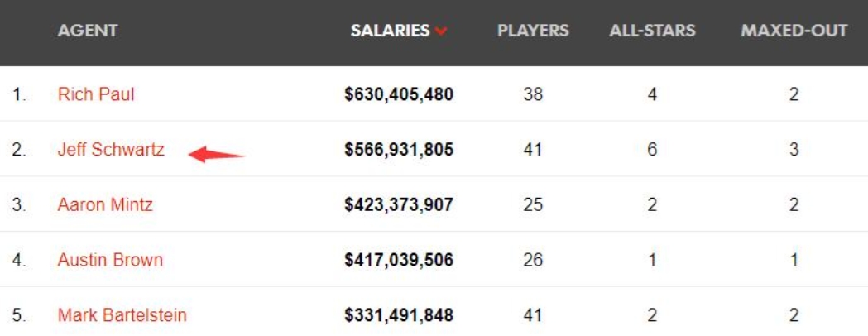Click the Aaron Mintz link
The width and height of the screenshot is (868, 336).
(x=105, y=204)
